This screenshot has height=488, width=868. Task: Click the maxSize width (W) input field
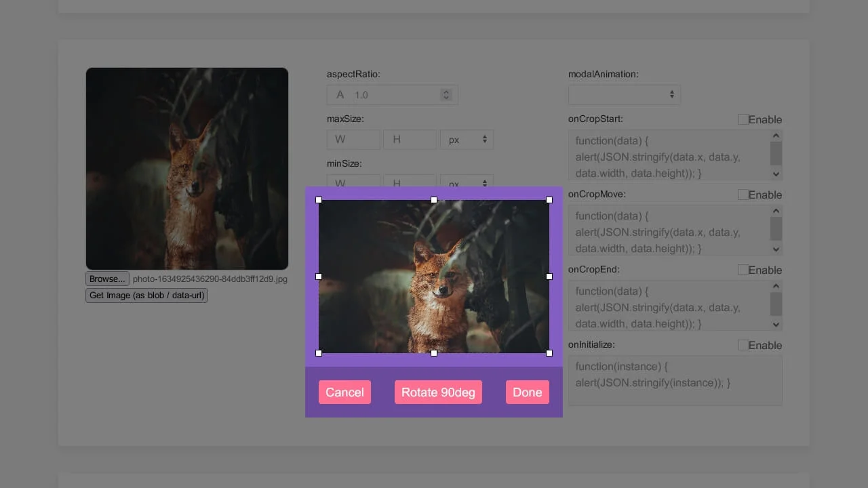pyautogui.click(x=353, y=139)
